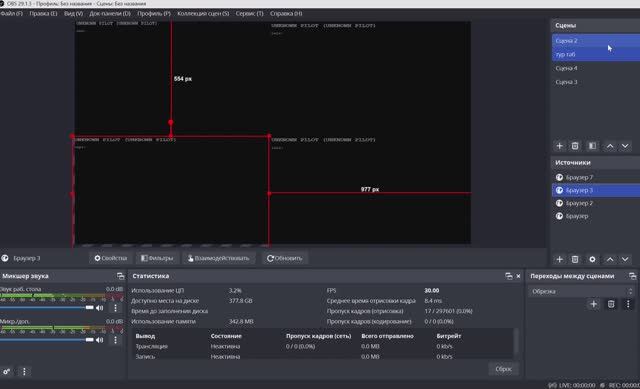
Task: Pop out the Статистика dock
Action: (509, 276)
